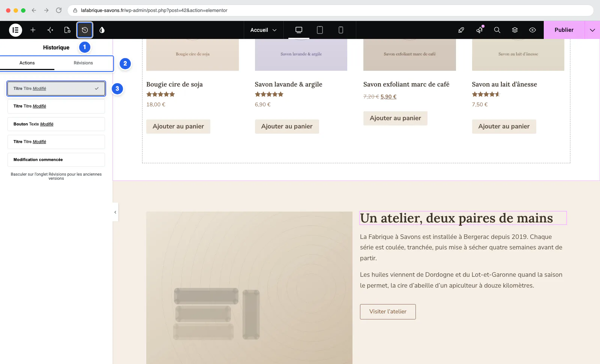Click the Visiter l'atelier button
Viewport: 600px width, 364px height.
(x=388, y=312)
